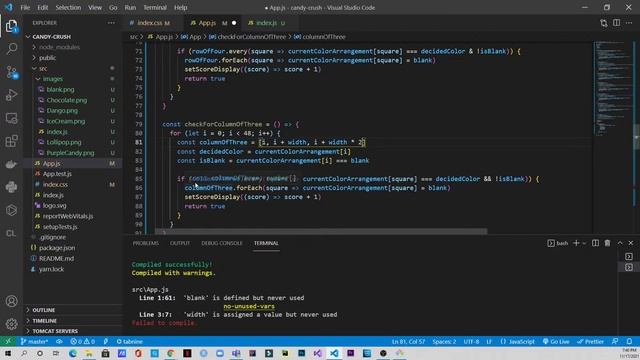This screenshot has height=360, width=640.
Task: Open the Run and Debug view
Action: click(x=11, y=95)
